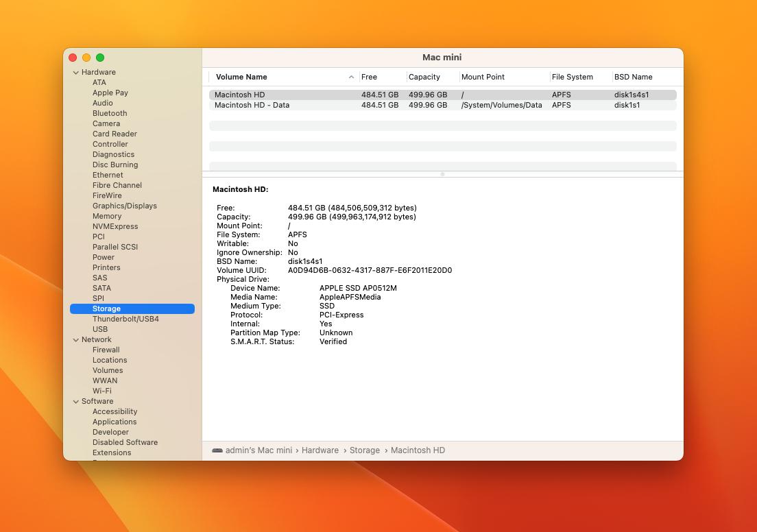Select Parallel SCSI in the sidebar
The width and height of the screenshot is (757, 532).
115,247
